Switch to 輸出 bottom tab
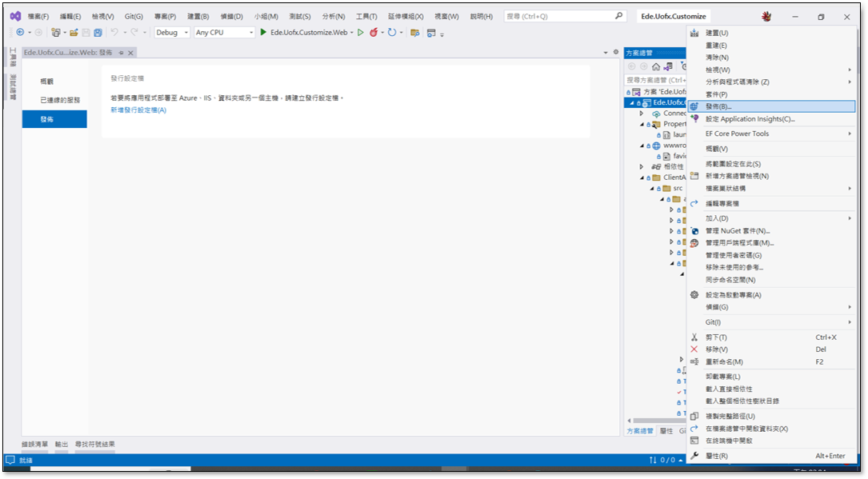The width and height of the screenshot is (868, 479). tap(62, 444)
